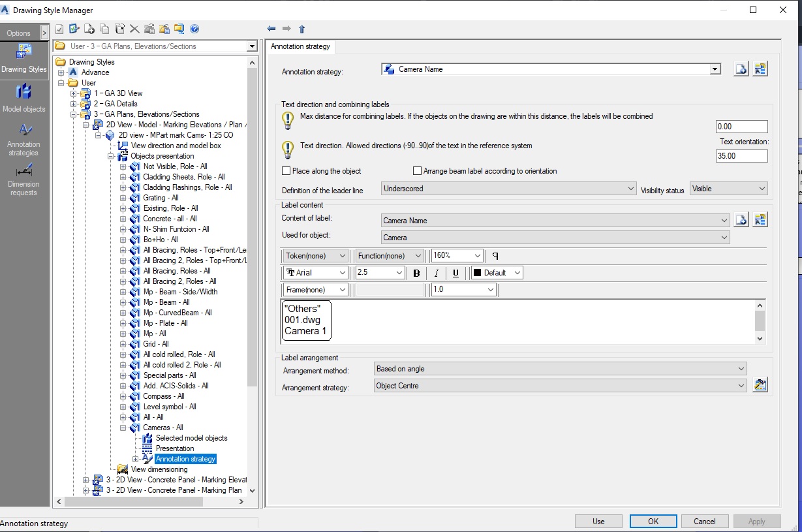The height and width of the screenshot is (532, 802).
Task: Enable Place along the object
Action: click(285, 170)
